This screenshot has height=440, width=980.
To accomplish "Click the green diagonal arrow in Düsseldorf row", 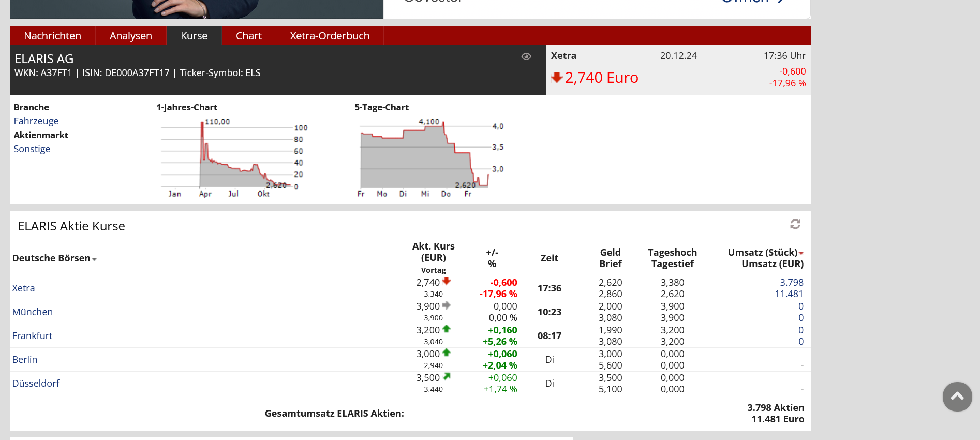I will click(x=446, y=376).
